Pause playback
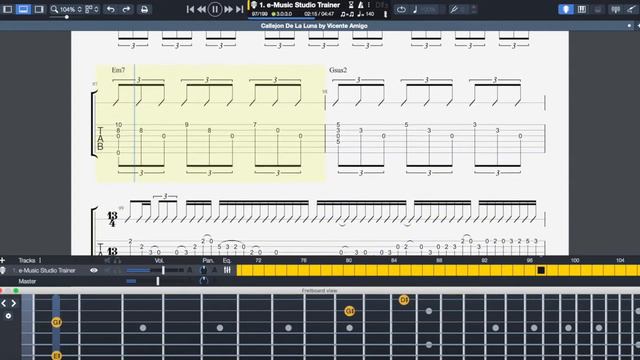Screen dimensions: 640x360 tap(215, 9)
